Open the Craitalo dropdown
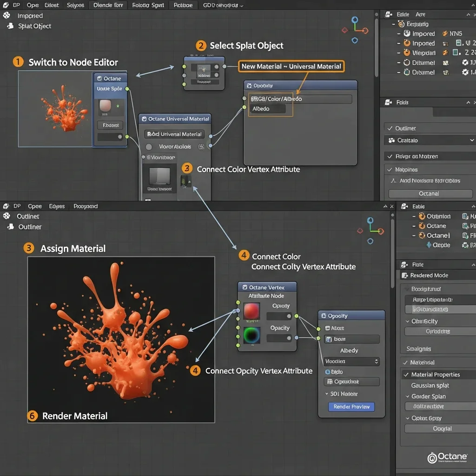Viewport: 476px width, 476px height. point(430,140)
